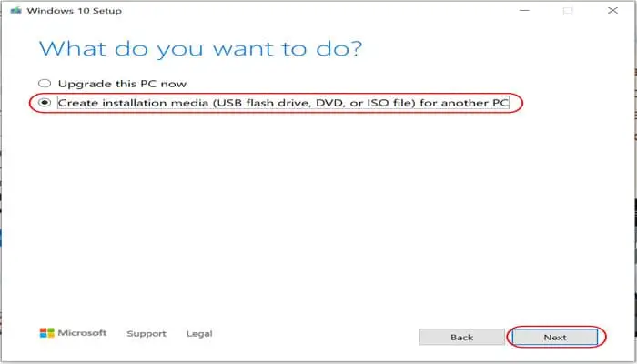Select the "Upgrade this PC now" radio button
Screen dimensions: 637x364
45,84
